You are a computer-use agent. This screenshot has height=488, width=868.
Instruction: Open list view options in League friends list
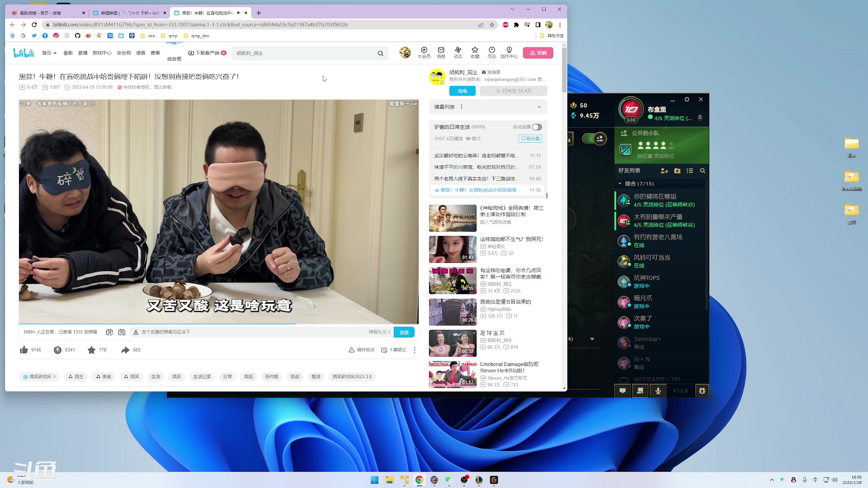[690, 171]
